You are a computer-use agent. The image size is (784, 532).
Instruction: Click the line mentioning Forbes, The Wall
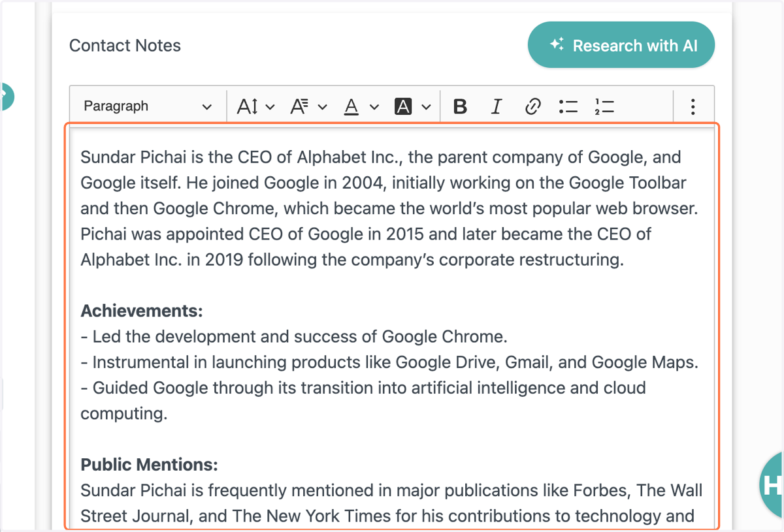click(391, 490)
